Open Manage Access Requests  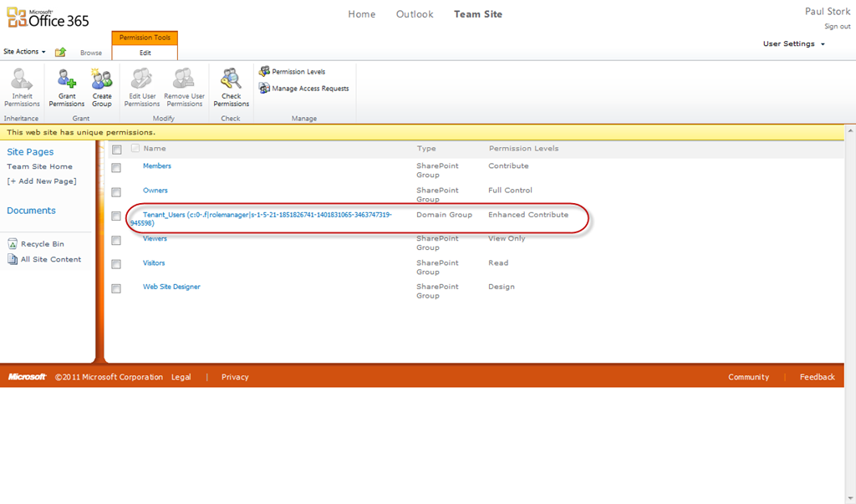309,89
